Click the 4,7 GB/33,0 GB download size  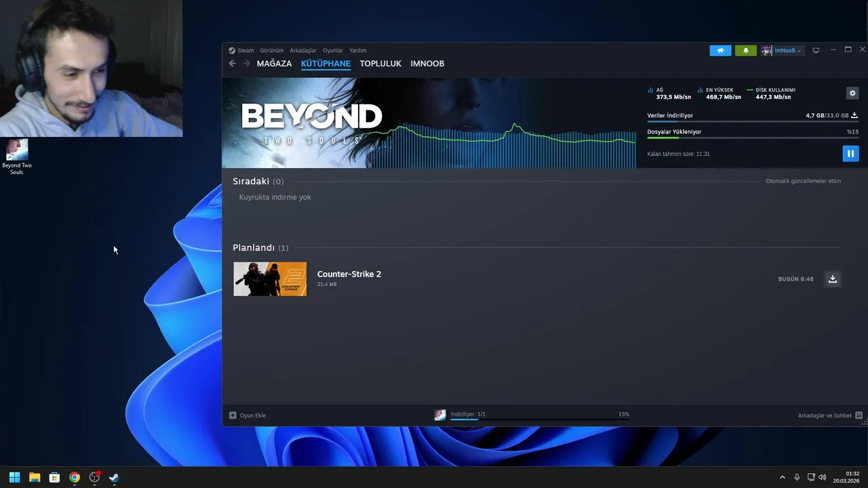(x=827, y=115)
